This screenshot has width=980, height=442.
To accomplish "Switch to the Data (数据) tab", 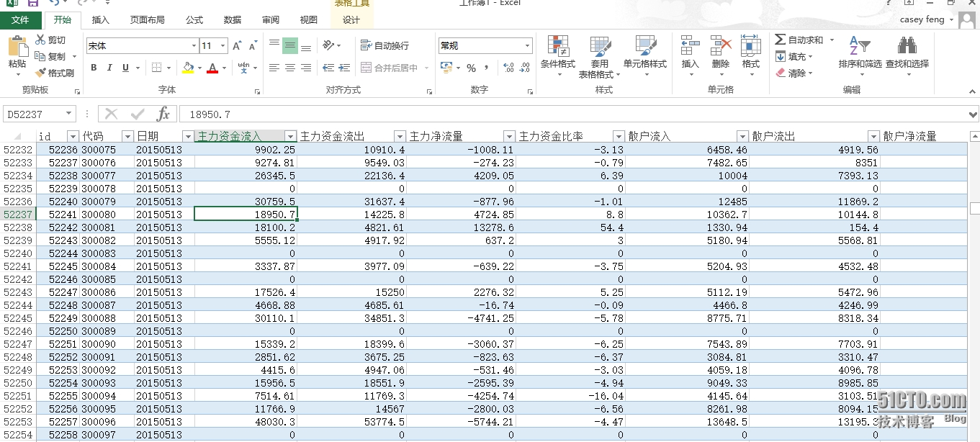I will point(232,20).
